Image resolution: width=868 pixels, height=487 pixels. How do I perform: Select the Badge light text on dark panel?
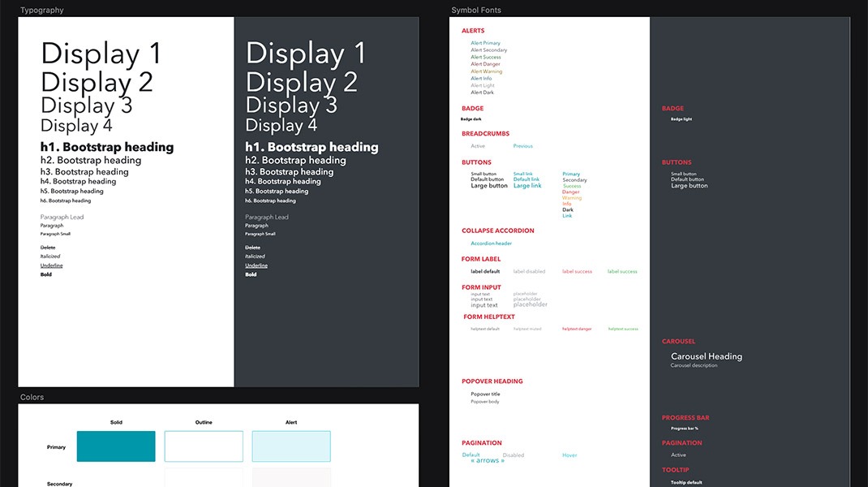pyautogui.click(x=681, y=119)
